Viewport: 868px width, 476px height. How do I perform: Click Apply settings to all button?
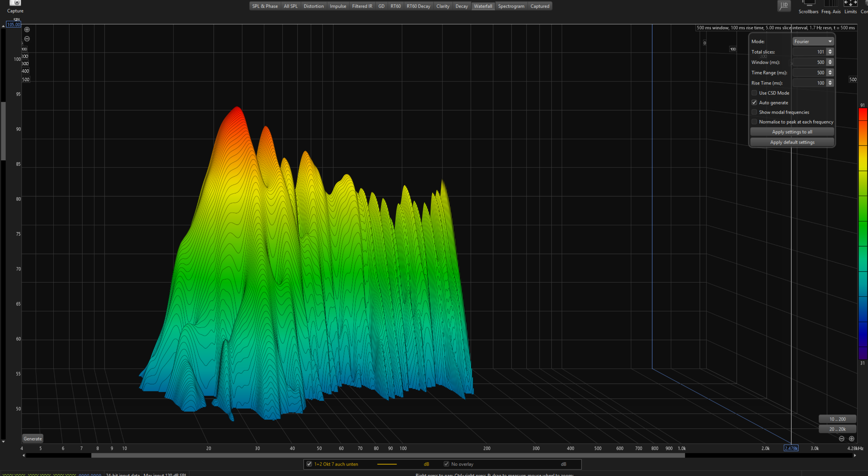pyautogui.click(x=792, y=132)
